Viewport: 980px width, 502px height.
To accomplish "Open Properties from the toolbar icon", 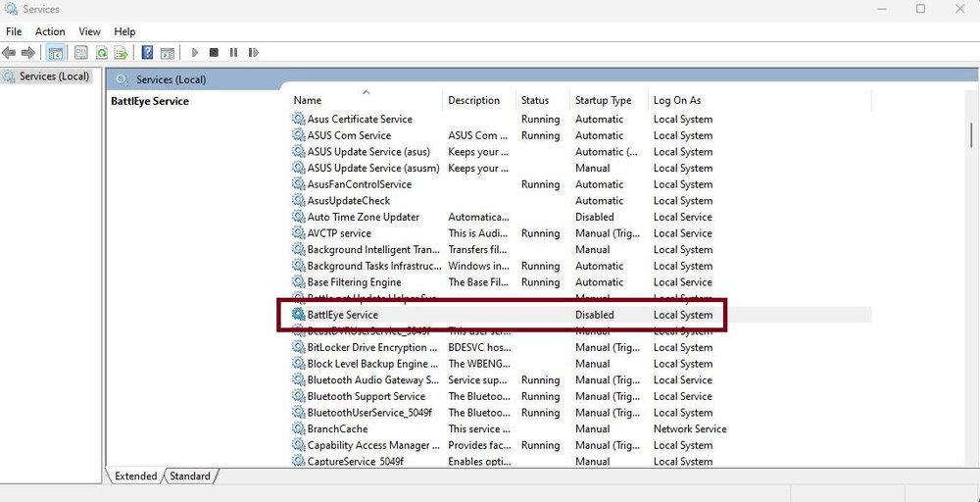I will pyautogui.click(x=81, y=53).
